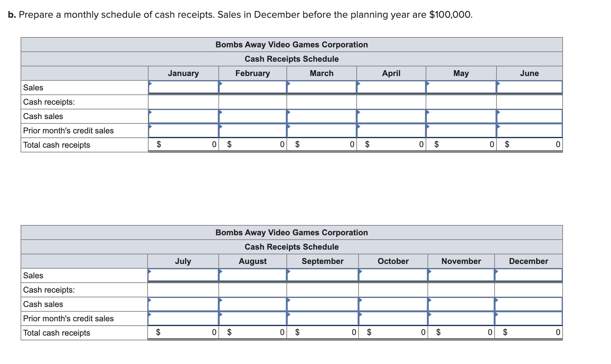
Task: Click the September Sales input cell
Action: tap(323, 275)
